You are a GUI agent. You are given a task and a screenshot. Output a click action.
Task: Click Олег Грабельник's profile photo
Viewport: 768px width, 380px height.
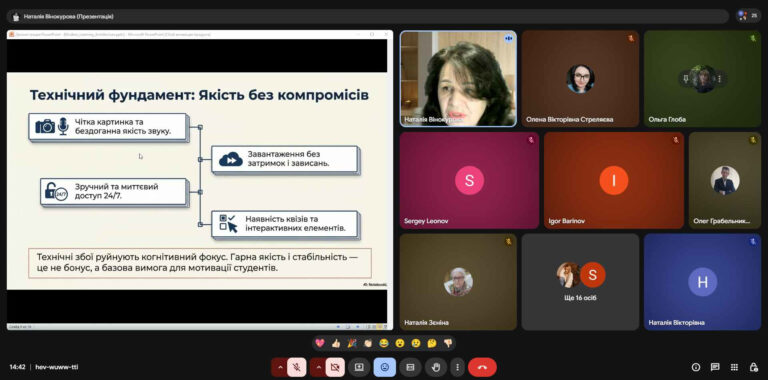[x=725, y=180]
